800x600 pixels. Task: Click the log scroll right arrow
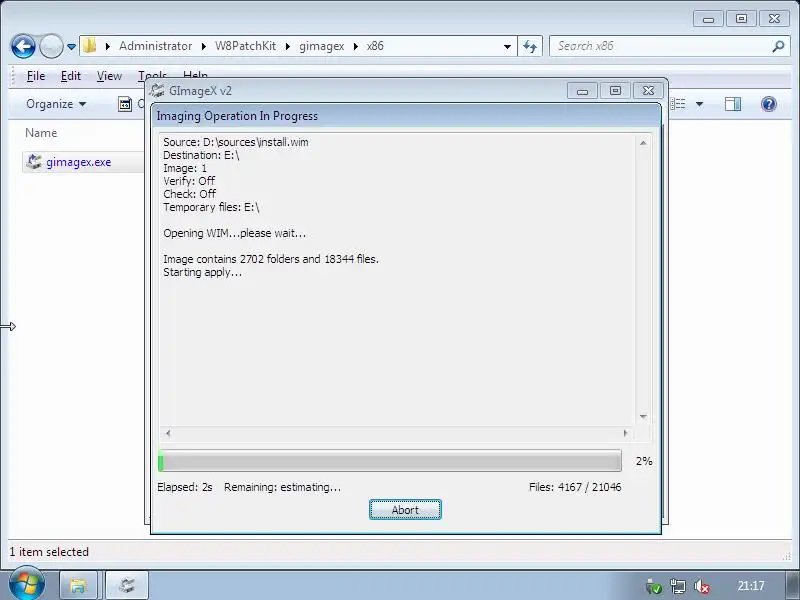click(626, 433)
